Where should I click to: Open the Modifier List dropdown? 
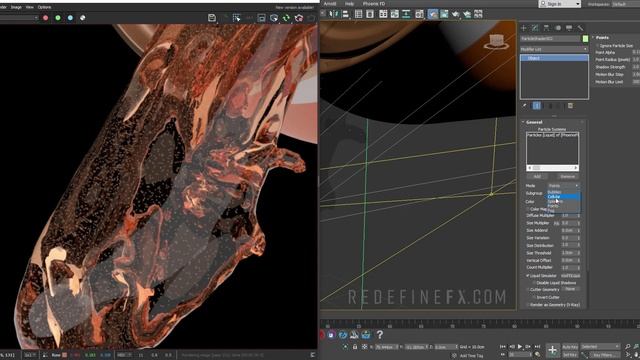pos(554,49)
